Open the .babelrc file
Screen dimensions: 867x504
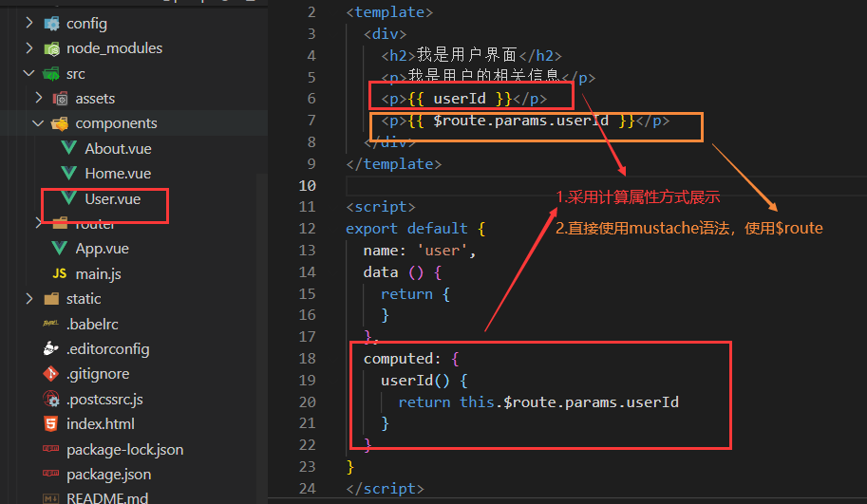pos(92,325)
